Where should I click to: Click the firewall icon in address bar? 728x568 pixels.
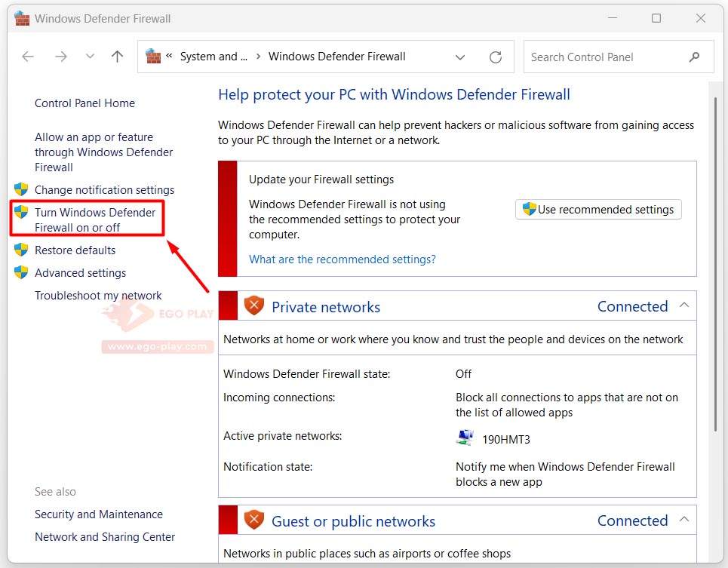tap(153, 57)
